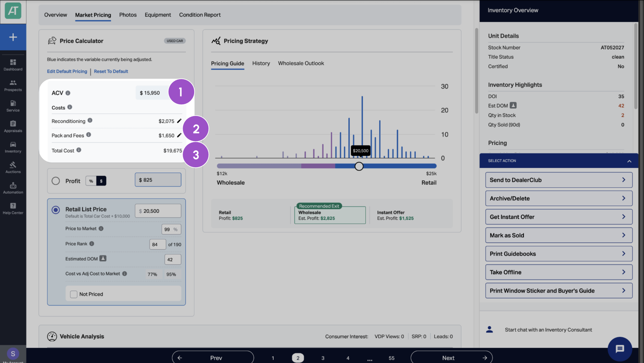This screenshot has height=363, width=644.
Task: Open the Dashboard sidebar icon
Action: pyautogui.click(x=13, y=65)
